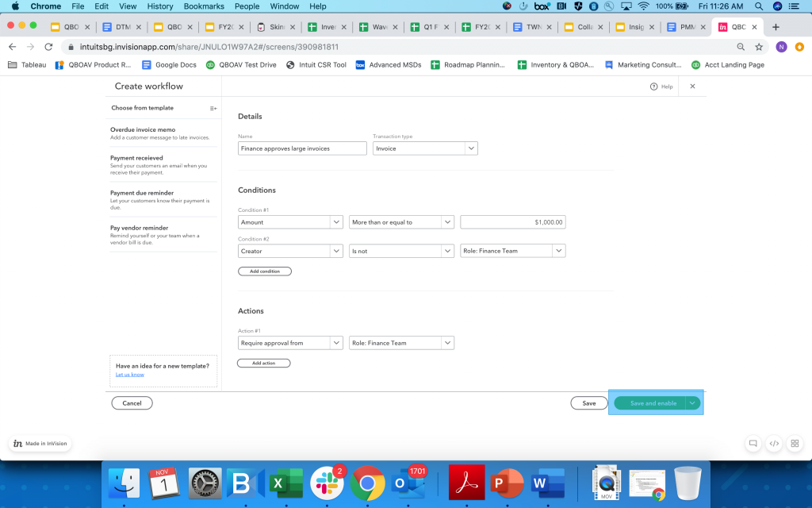Image resolution: width=812 pixels, height=508 pixels.
Task: Open Trash from the dock
Action: coord(688,483)
